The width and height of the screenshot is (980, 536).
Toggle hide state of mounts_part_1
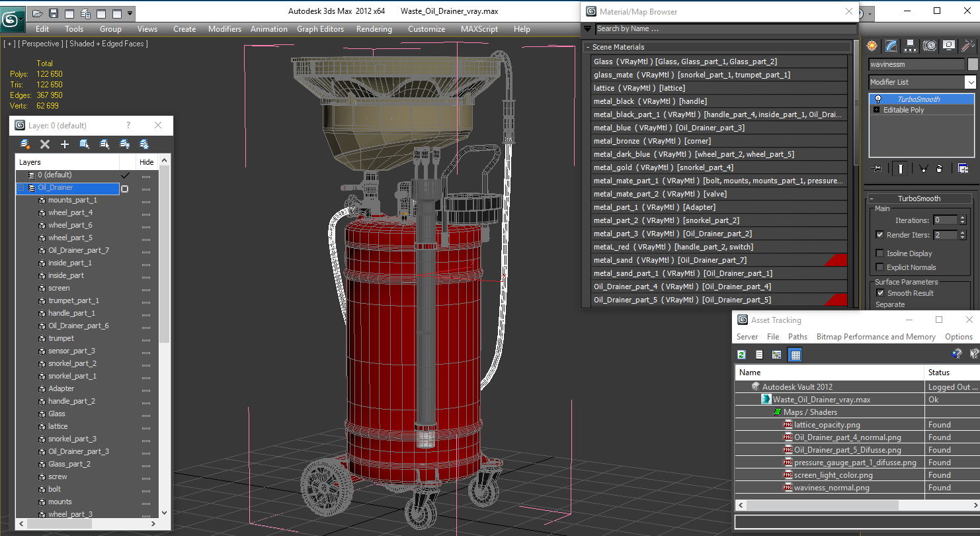[x=146, y=201]
